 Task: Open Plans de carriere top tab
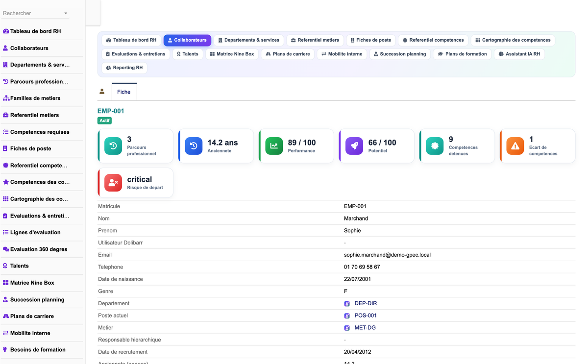tap(288, 54)
